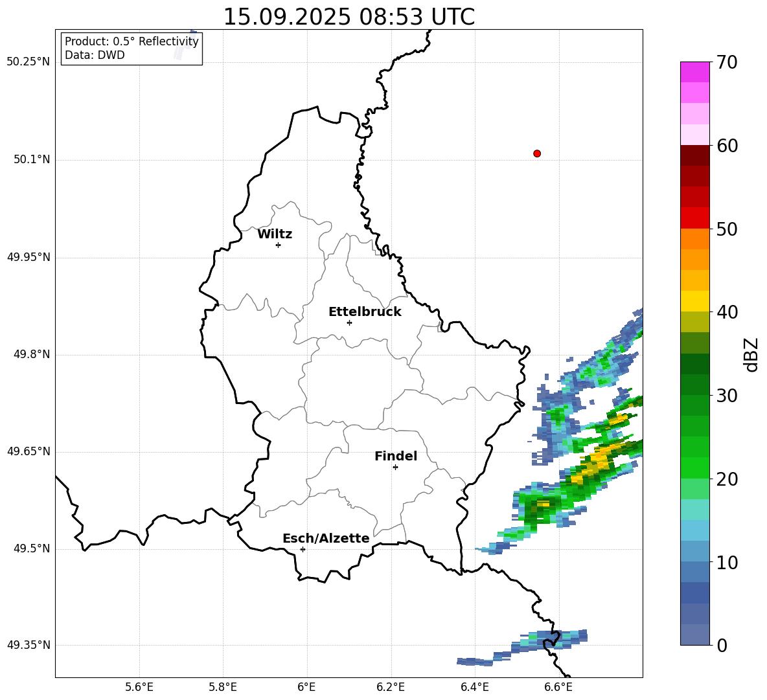
Task: Click the timestamp title 15.09.2025 08:53 UTC
Action: click(349, 17)
